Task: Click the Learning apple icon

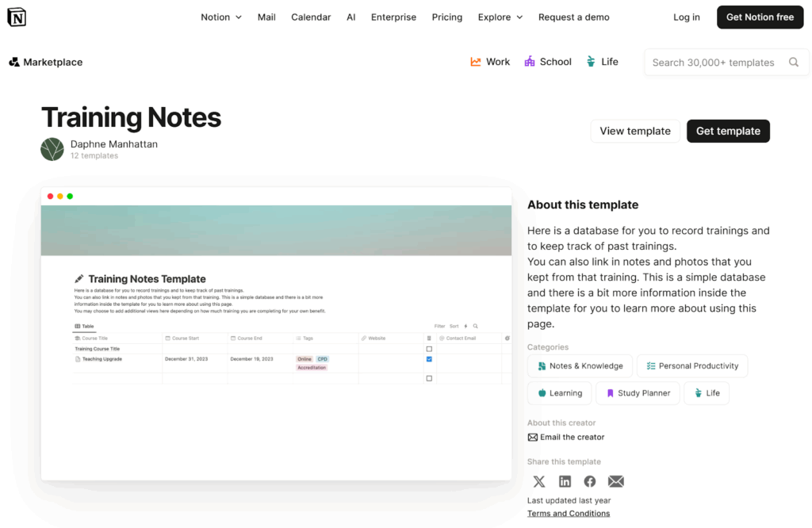Action: [x=542, y=393]
